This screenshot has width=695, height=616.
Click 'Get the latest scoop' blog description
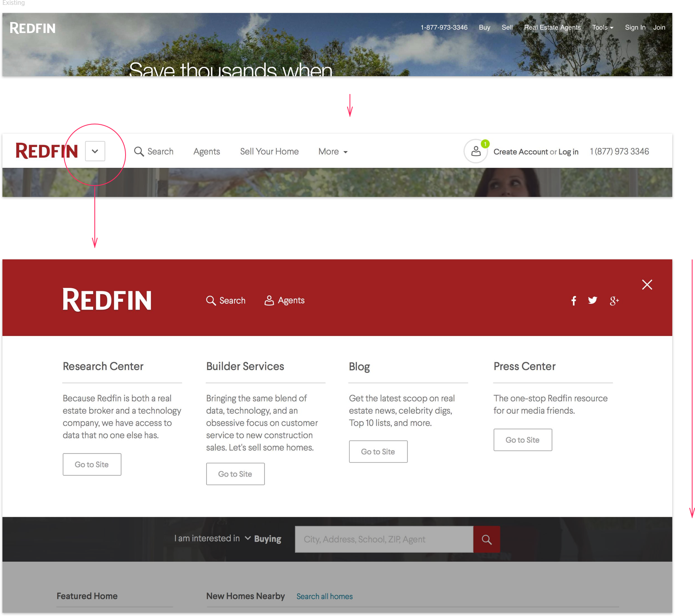402,411
